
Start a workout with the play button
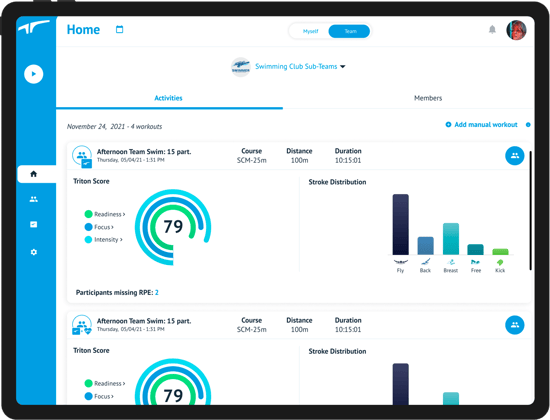pyautogui.click(x=34, y=74)
